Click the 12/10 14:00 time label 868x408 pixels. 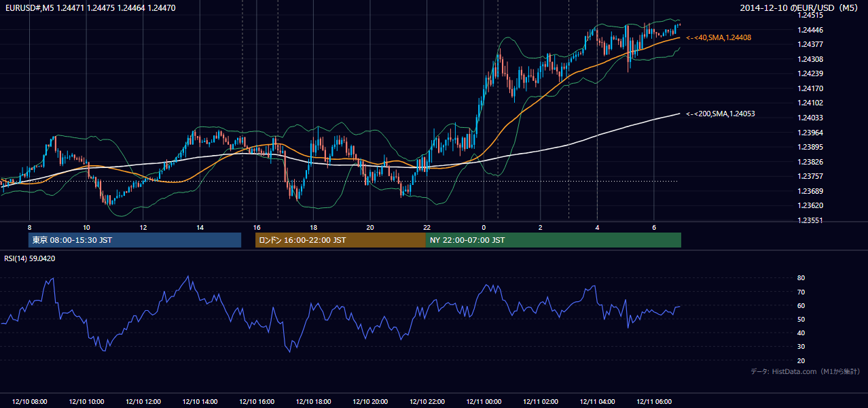click(x=200, y=402)
